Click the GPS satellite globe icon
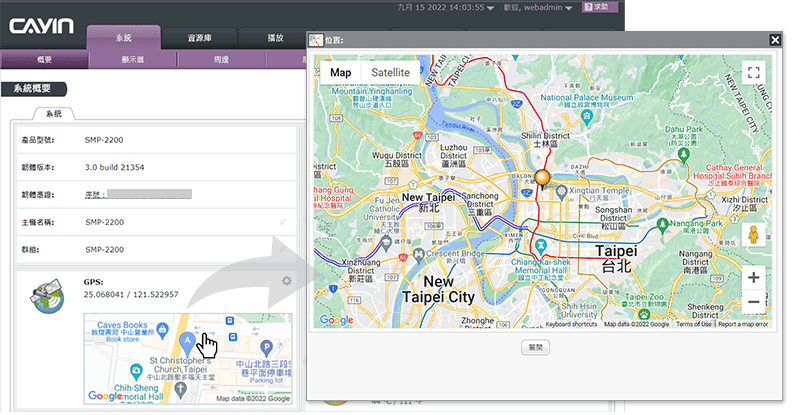The height and width of the screenshot is (415, 800). pos(47,296)
